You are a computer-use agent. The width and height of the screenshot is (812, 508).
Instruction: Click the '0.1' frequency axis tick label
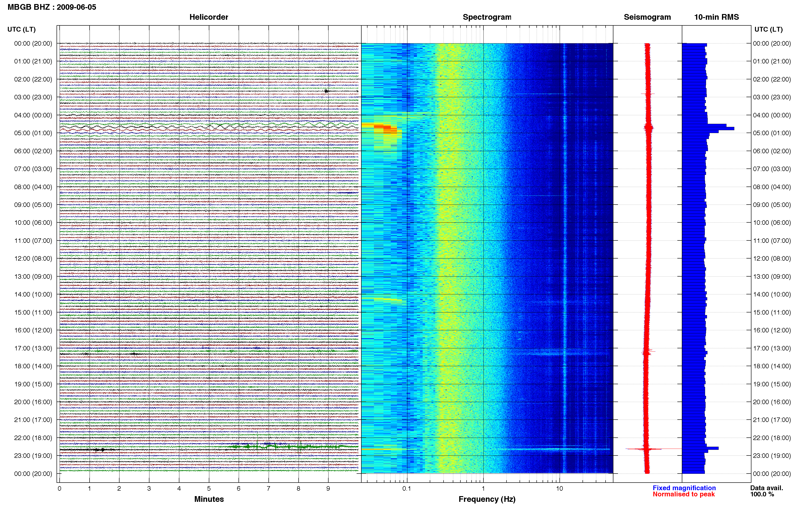(x=407, y=489)
